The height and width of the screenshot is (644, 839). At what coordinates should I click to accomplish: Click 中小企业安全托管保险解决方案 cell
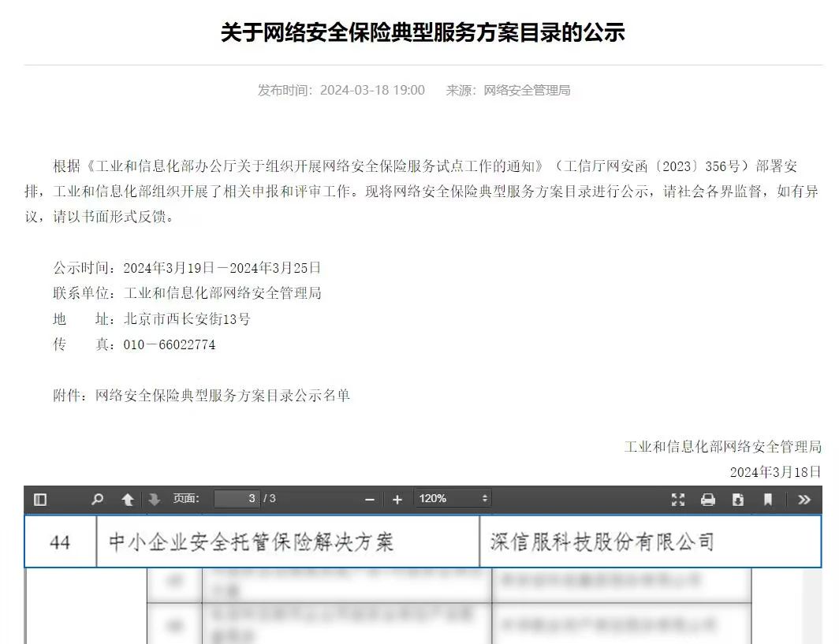pos(251,542)
